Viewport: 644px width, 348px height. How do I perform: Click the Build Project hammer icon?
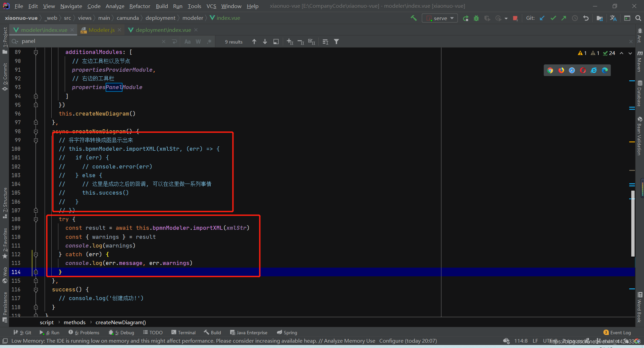pyautogui.click(x=414, y=18)
